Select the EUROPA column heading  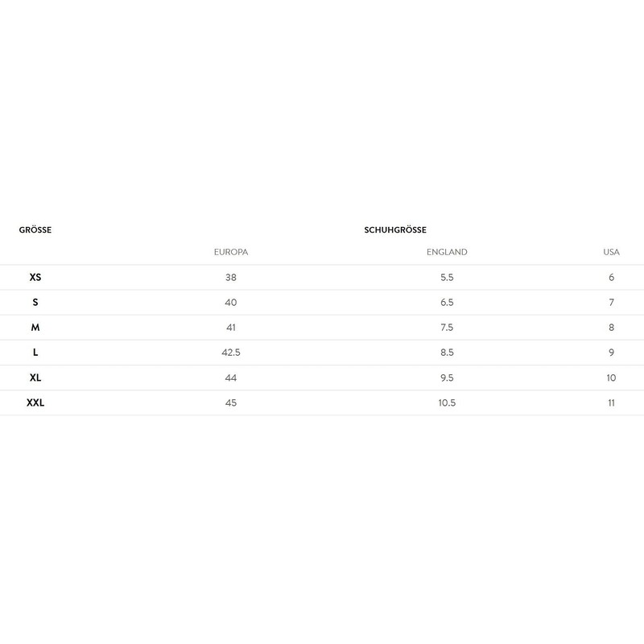(231, 252)
